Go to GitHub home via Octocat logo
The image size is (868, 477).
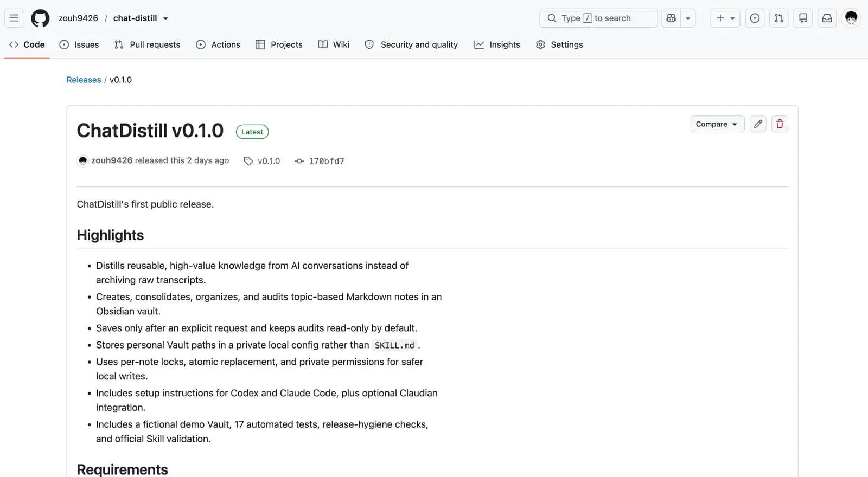click(x=40, y=18)
